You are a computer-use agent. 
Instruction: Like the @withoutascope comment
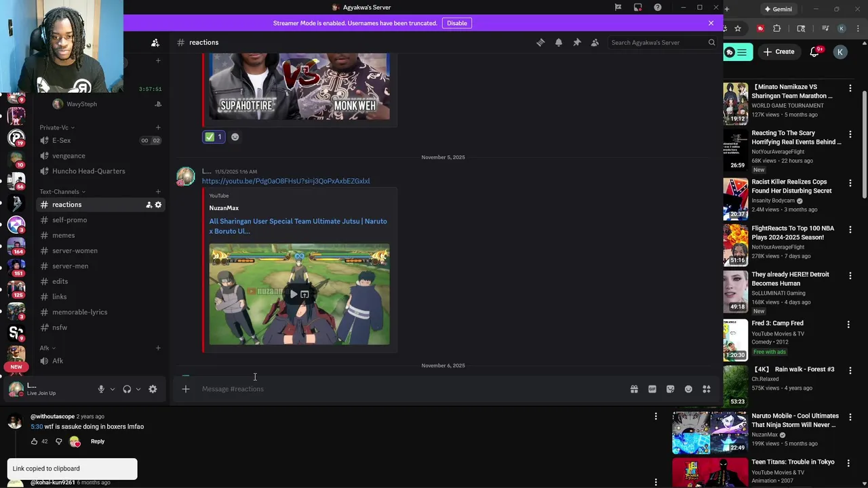pos(34,441)
